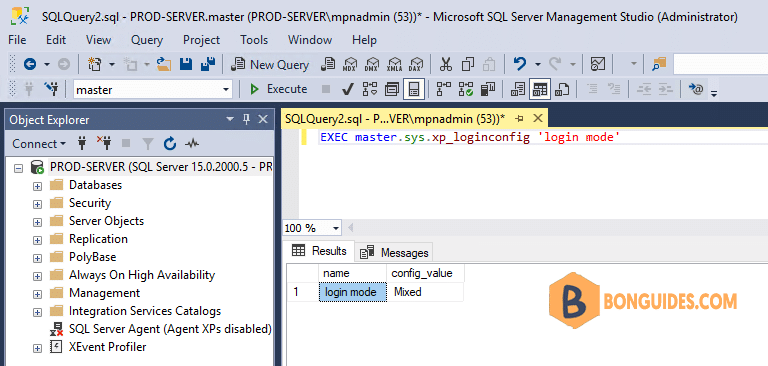
Task: Switch to the Messages tab
Action: coord(394,253)
